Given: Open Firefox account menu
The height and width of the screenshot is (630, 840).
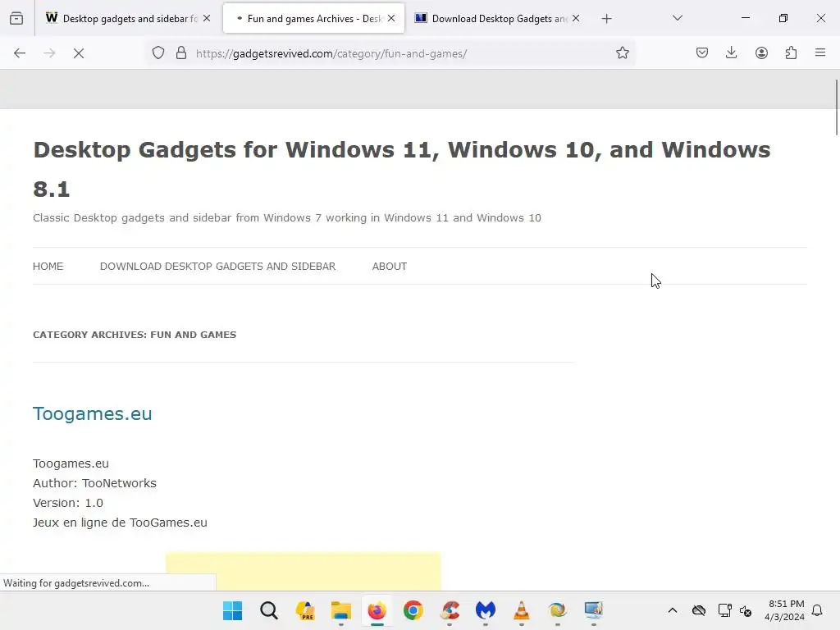Looking at the screenshot, I should tap(761, 52).
